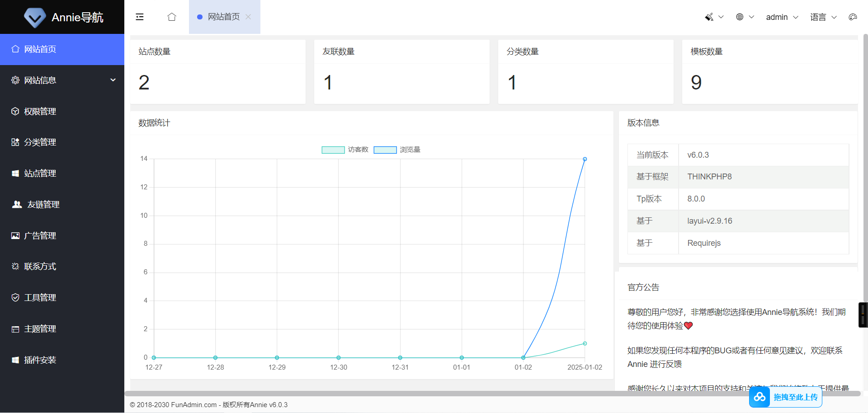The width and height of the screenshot is (868, 413).
Task: Click the globe icon in header
Action: point(740,17)
